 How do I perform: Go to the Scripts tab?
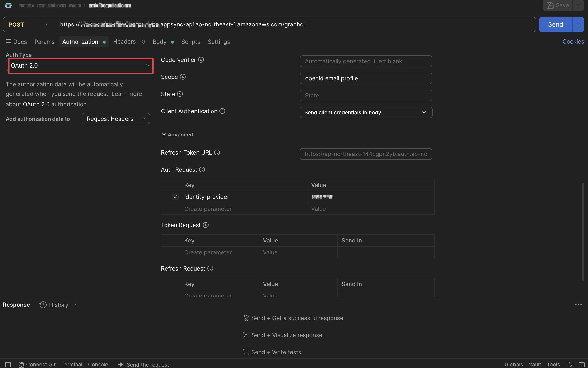coord(190,42)
